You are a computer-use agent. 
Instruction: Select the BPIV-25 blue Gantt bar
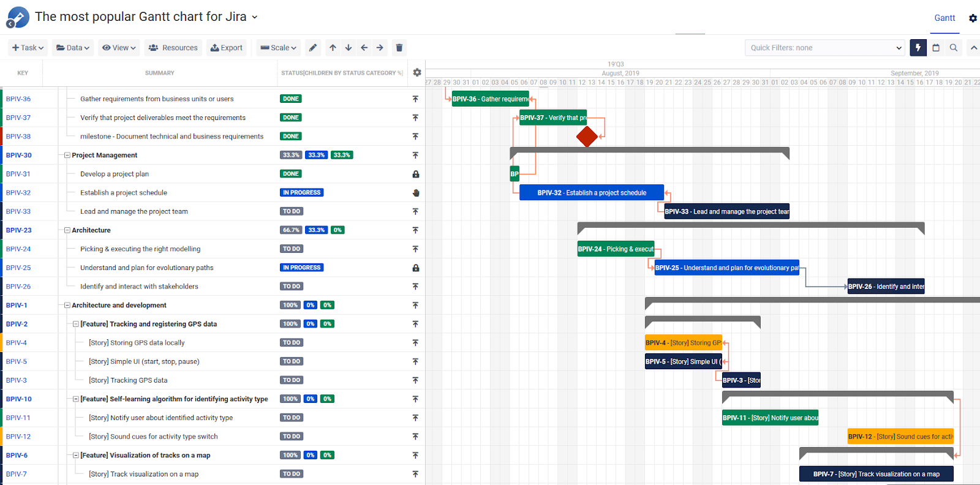[x=727, y=268]
